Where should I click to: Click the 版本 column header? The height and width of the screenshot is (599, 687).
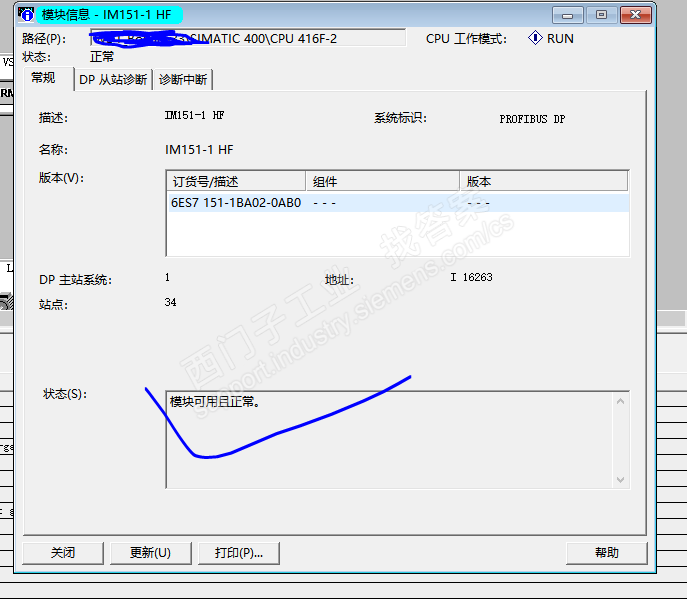pyautogui.click(x=544, y=181)
